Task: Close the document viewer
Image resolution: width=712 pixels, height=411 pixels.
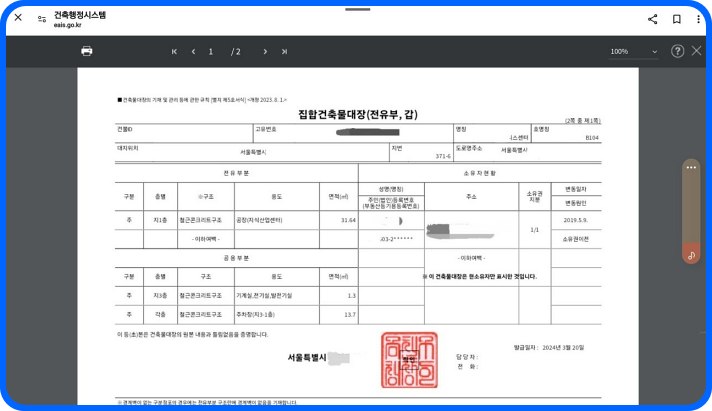Action: pos(697,50)
